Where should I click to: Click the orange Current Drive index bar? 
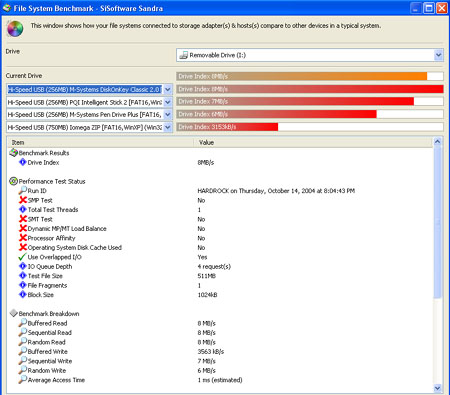coord(302,76)
